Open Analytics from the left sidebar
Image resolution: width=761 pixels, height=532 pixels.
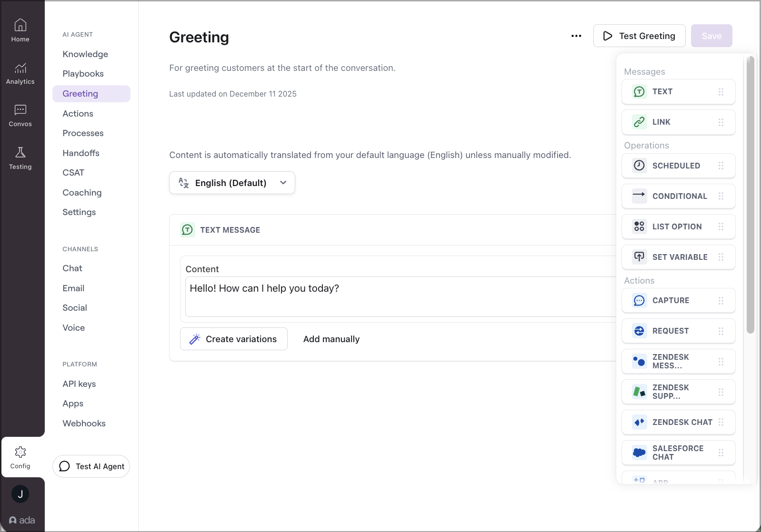point(20,74)
